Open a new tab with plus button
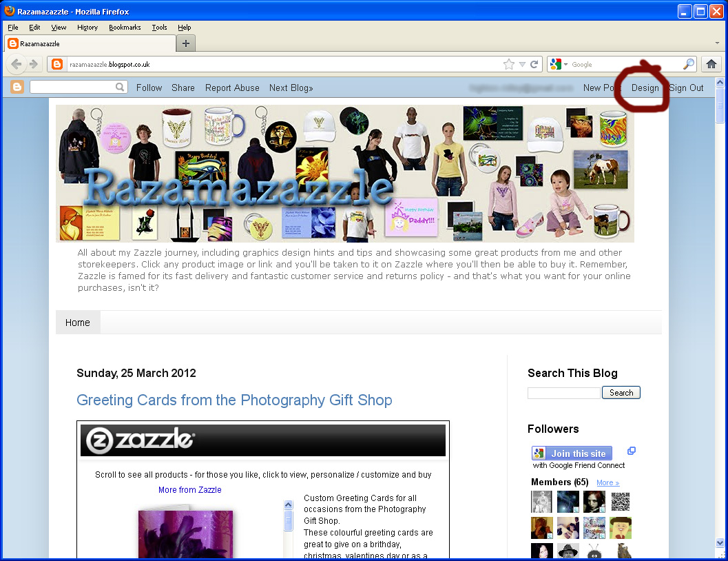 (x=186, y=43)
